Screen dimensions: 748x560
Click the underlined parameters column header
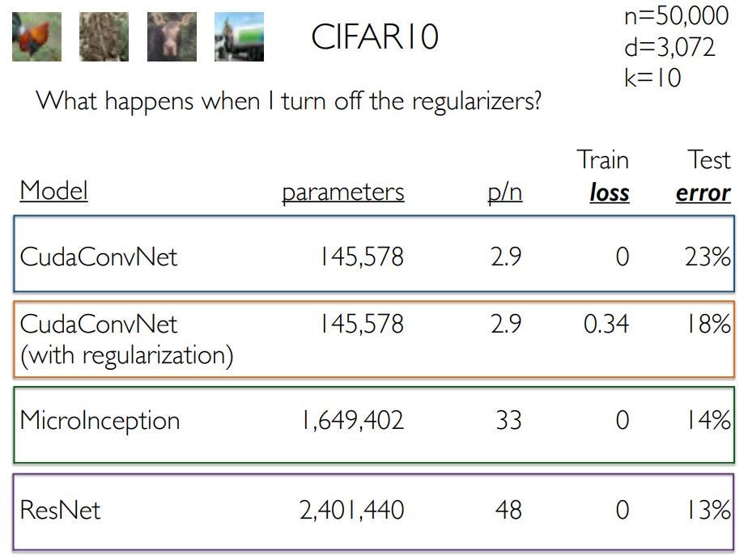click(x=343, y=193)
